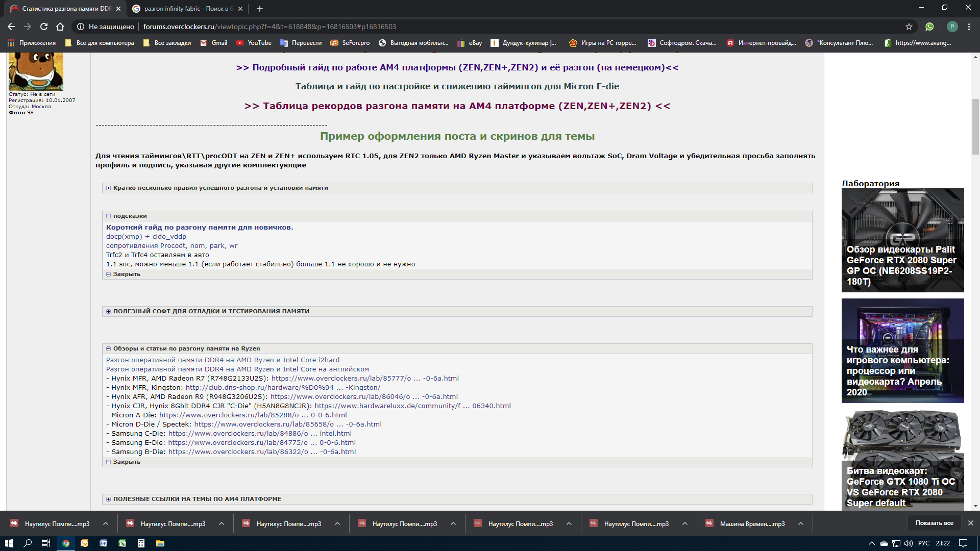Open the Calculator icon in taskbar
Image resolution: width=980 pixels, height=551 pixels.
point(141,543)
